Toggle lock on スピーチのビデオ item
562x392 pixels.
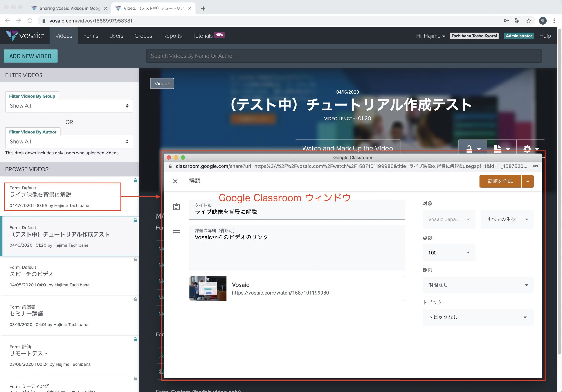[135, 259]
